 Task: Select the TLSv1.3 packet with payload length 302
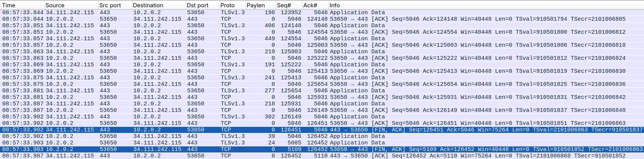tap(322, 116)
